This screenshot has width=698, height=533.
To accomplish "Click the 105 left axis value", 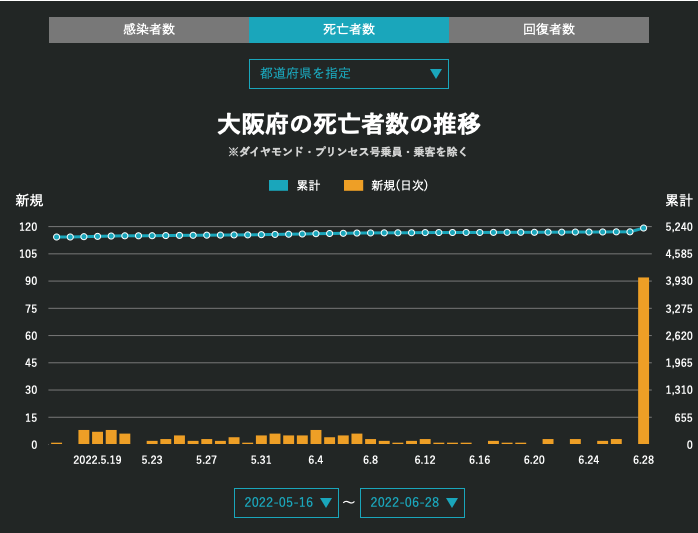I will click(28, 254).
